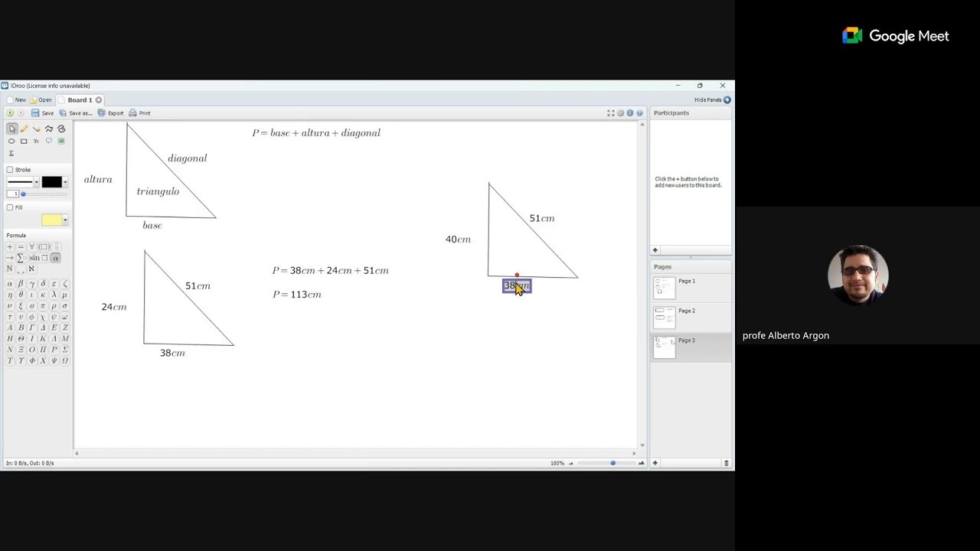The image size is (980, 551).
Task: Adjust the zoom slider handle
Action: click(612, 463)
